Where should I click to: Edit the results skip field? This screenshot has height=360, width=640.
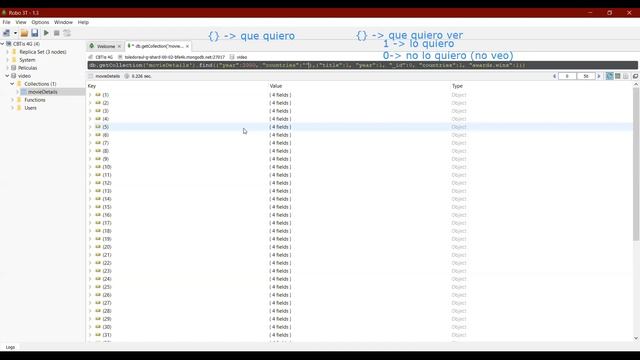click(567, 76)
